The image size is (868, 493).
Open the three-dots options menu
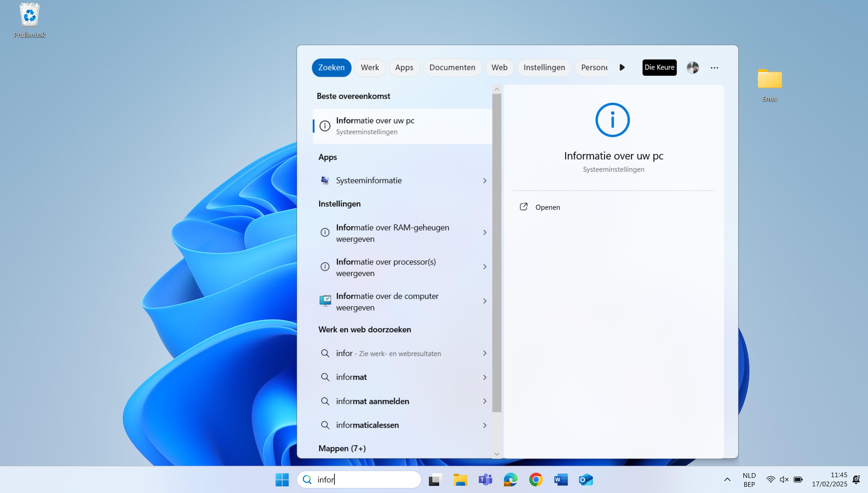point(714,68)
